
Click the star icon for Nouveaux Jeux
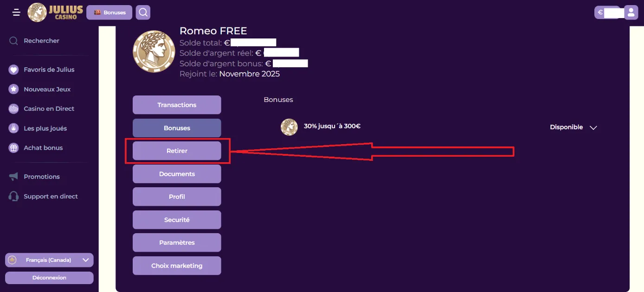click(x=13, y=89)
